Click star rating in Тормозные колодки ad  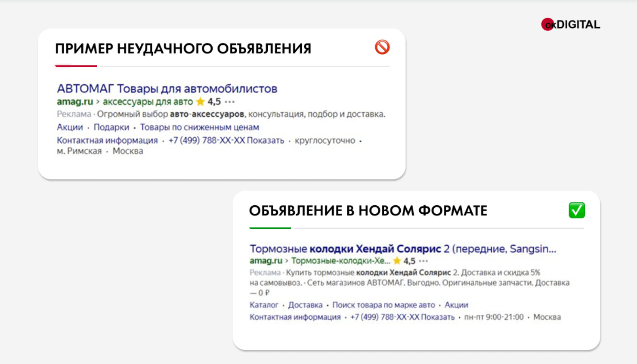[x=397, y=261]
